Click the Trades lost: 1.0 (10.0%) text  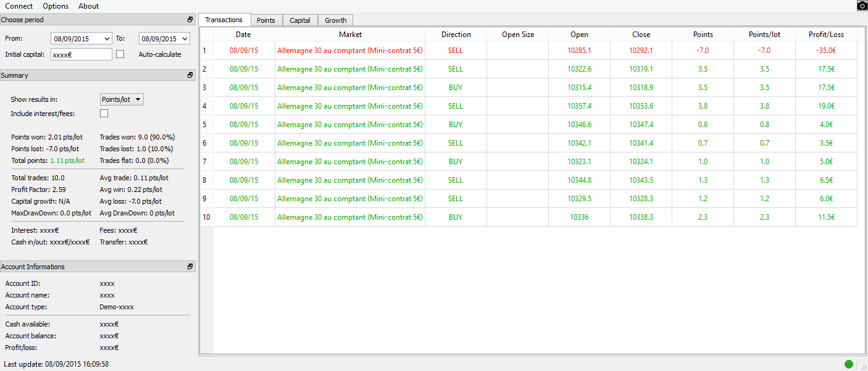pyautogui.click(x=136, y=149)
